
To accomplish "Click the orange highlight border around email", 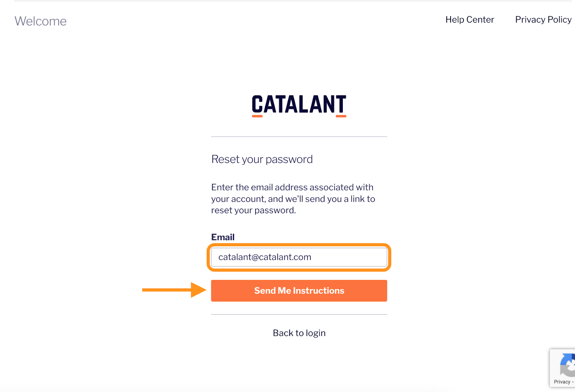I will point(299,245).
